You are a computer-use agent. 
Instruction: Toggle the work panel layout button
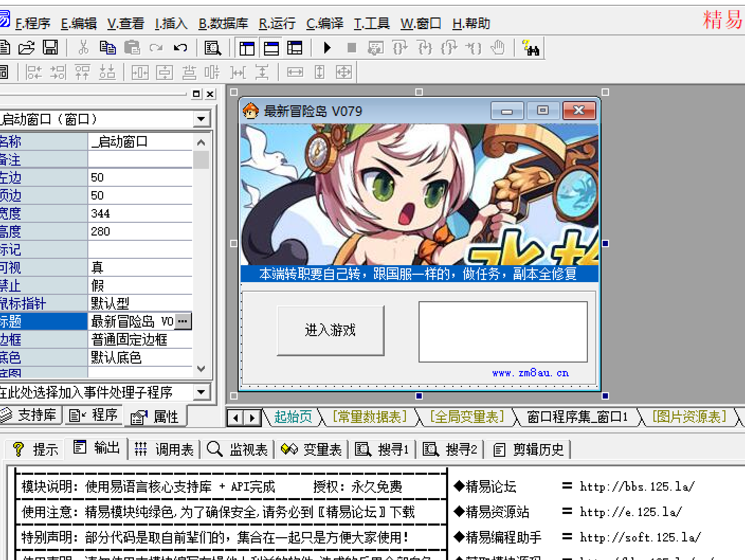pyautogui.click(x=247, y=48)
